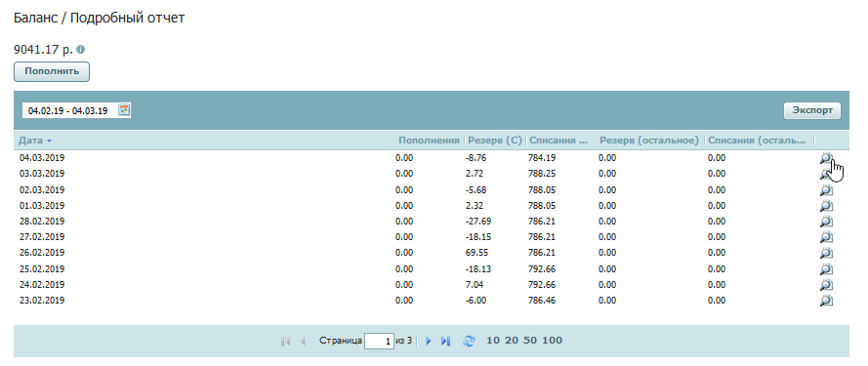Click the balance info icon
The height and width of the screenshot is (366, 868).
[x=81, y=49]
